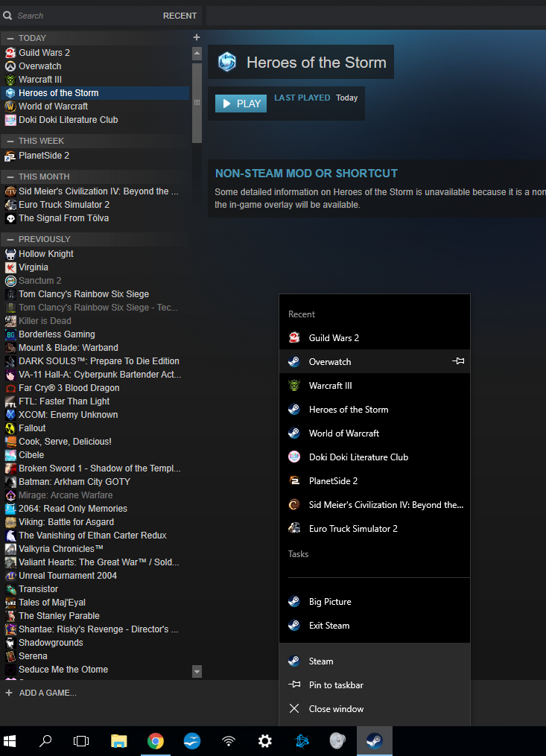Click the library scrollbar up arrow

197,53
